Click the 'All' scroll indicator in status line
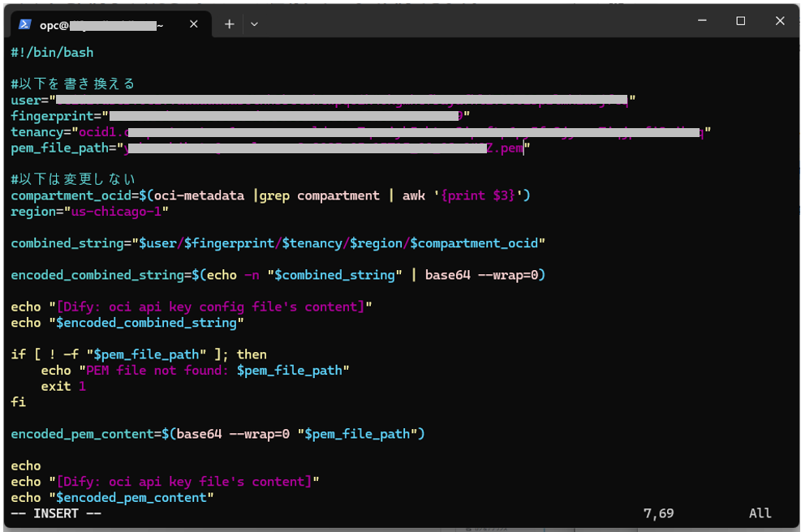Image resolution: width=801 pixels, height=532 pixels. [760, 513]
